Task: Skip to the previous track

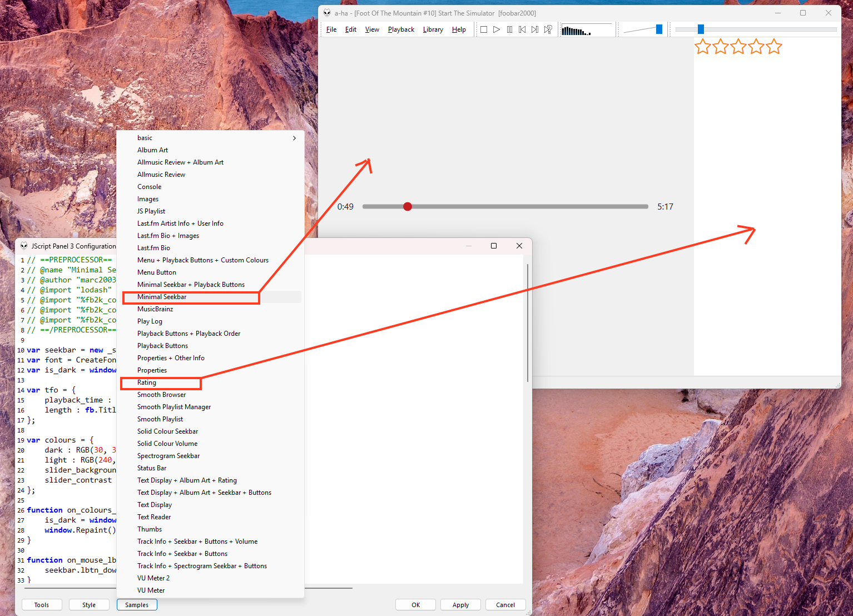Action: click(x=522, y=29)
